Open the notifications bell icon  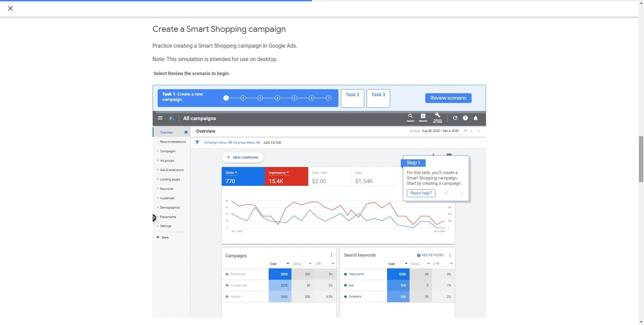476,118
